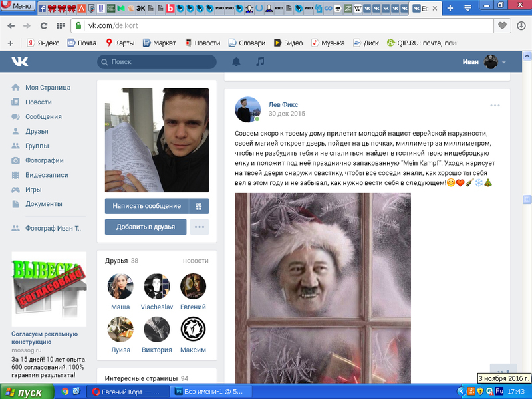Click Написать сообщение button
The image size is (532, 399).
tap(146, 206)
